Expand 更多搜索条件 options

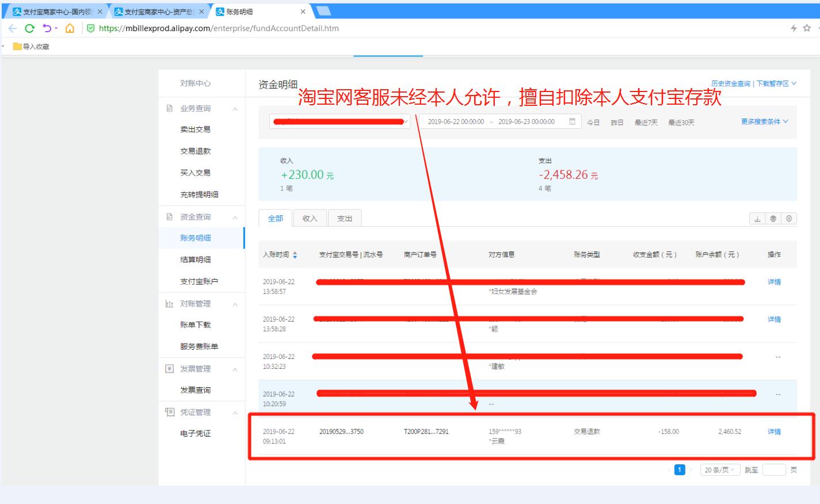click(x=765, y=121)
